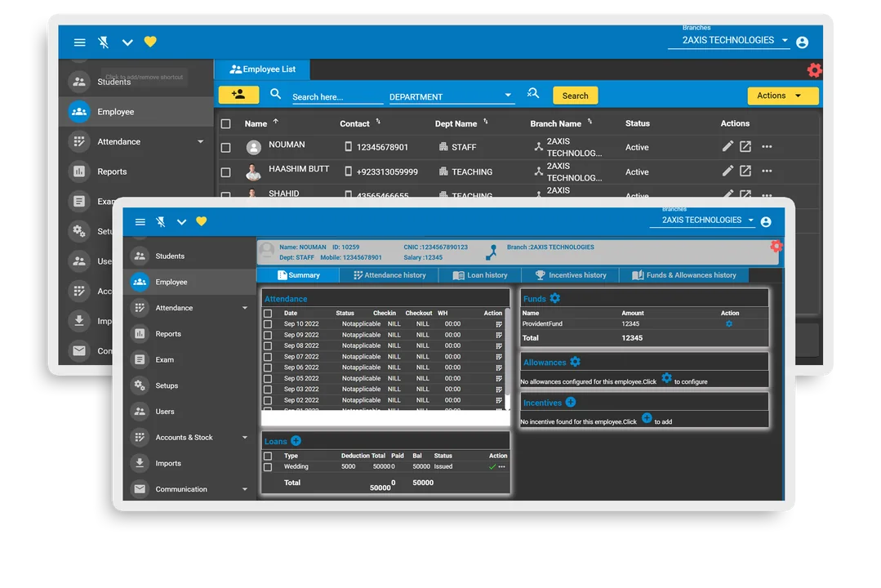
Task: Click Sep 07 2022 attendance action icon
Action: point(498,357)
